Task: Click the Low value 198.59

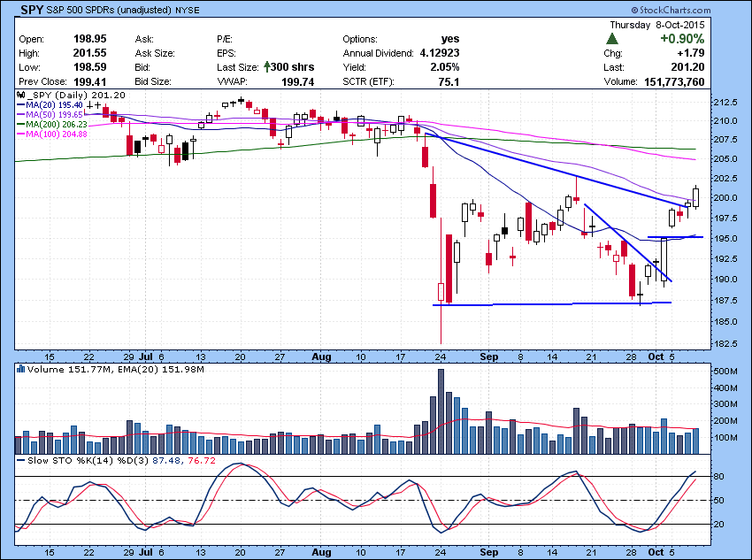Action: pyautogui.click(x=89, y=67)
